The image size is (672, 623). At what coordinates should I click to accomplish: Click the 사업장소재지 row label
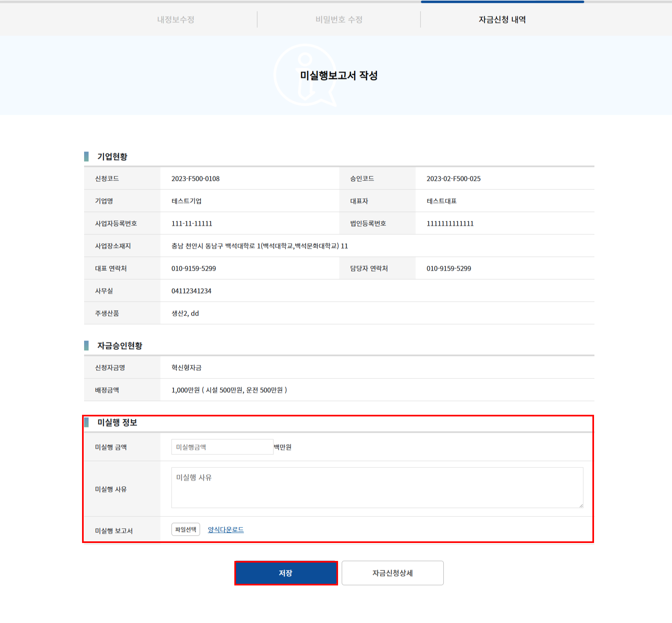113,246
